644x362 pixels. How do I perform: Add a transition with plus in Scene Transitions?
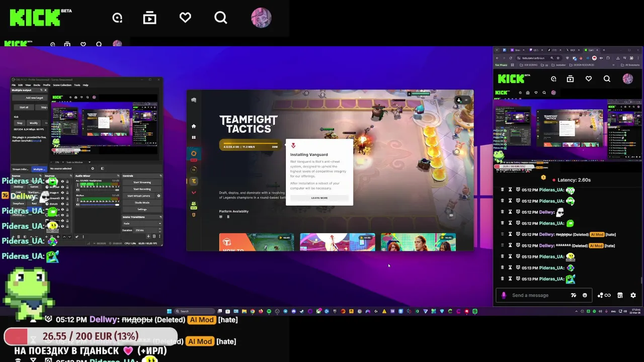coord(148,236)
